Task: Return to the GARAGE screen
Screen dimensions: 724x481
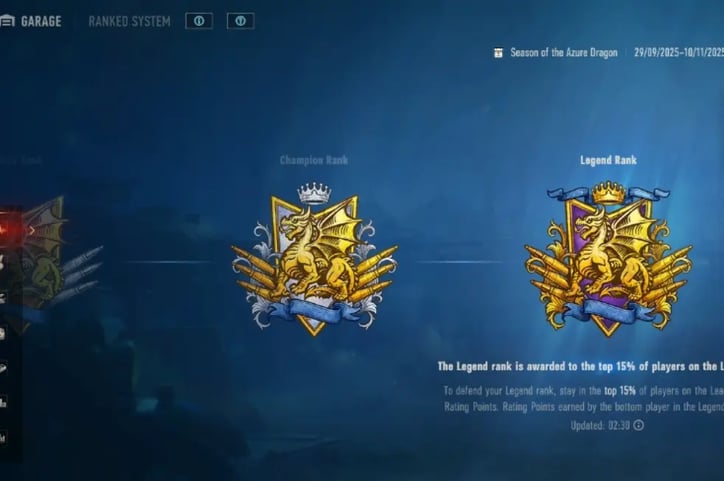Action: tap(41, 21)
